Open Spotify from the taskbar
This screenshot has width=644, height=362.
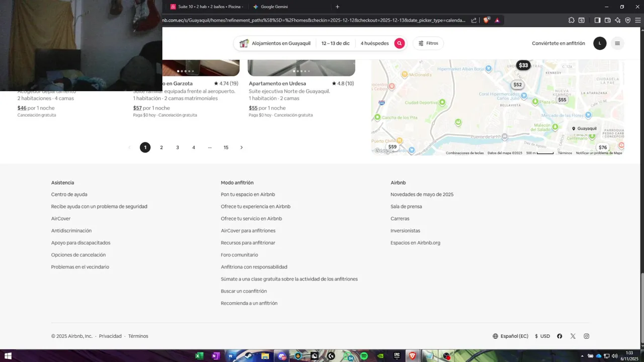pos(364,356)
